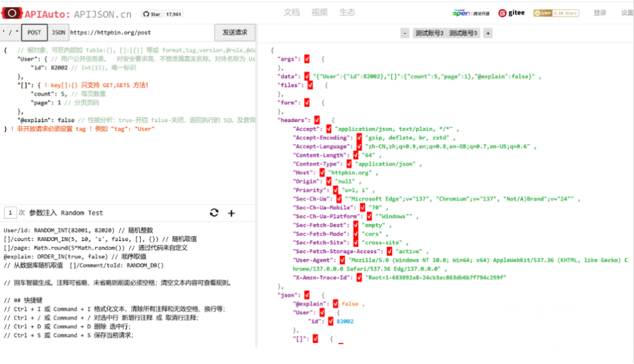Toggle the checkbox next to response "[]"

[x=315, y=339]
